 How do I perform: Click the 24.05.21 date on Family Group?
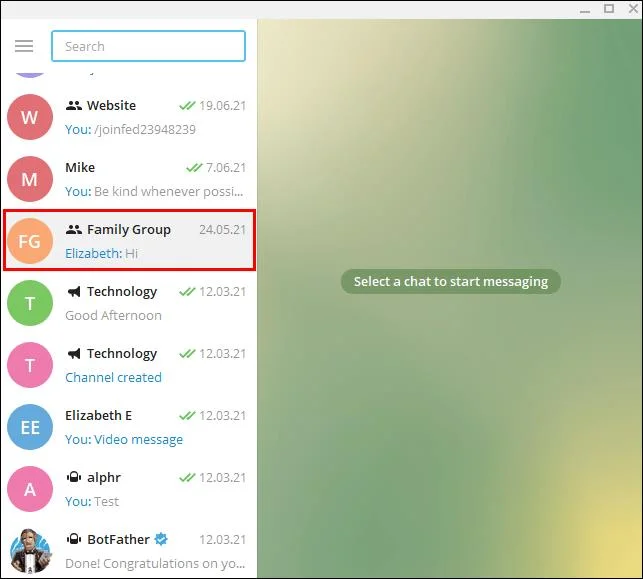coord(222,230)
